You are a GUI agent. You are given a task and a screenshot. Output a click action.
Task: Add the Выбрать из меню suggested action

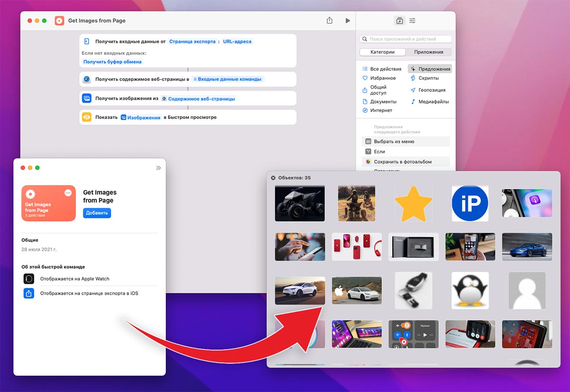click(394, 141)
